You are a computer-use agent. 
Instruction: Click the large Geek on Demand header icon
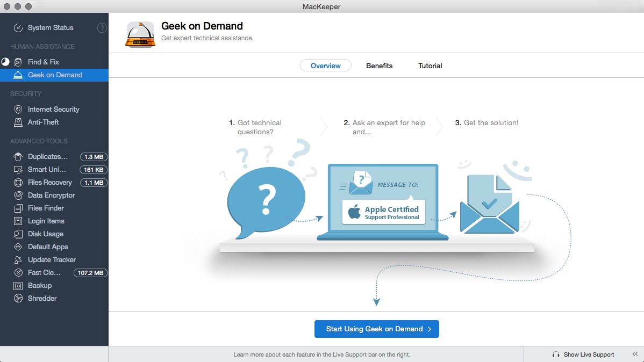[x=140, y=34]
